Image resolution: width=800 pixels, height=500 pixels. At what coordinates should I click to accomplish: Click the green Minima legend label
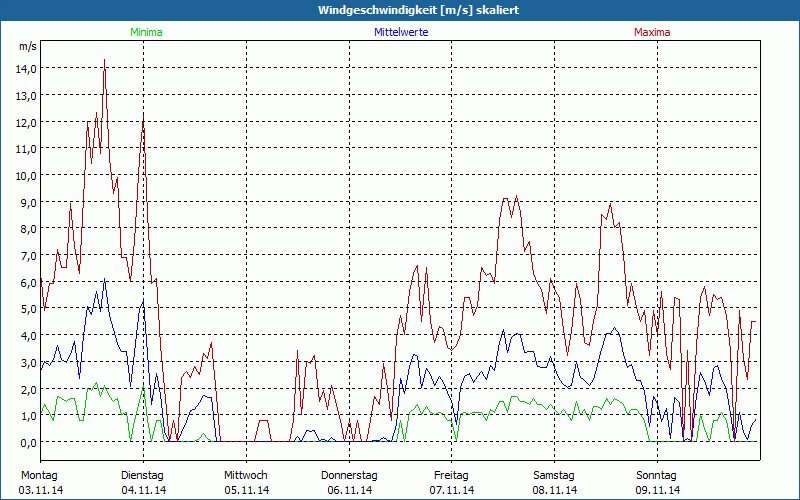(x=145, y=32)
